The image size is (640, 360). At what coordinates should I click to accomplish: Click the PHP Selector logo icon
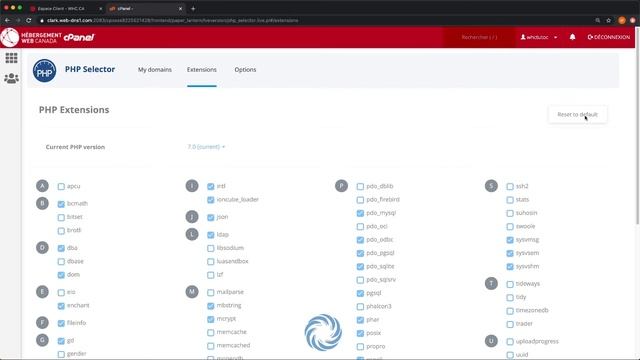[44, 71]
